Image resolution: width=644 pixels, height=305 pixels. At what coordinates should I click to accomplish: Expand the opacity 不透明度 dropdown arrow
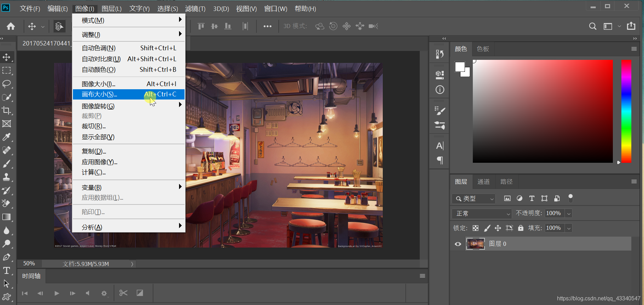click(569, 214)
